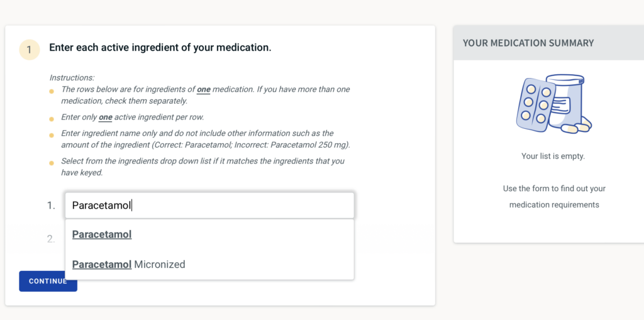Click the row number "2." label
The width and height of the screenshot is (644, 320).
(x=51, y=239)
